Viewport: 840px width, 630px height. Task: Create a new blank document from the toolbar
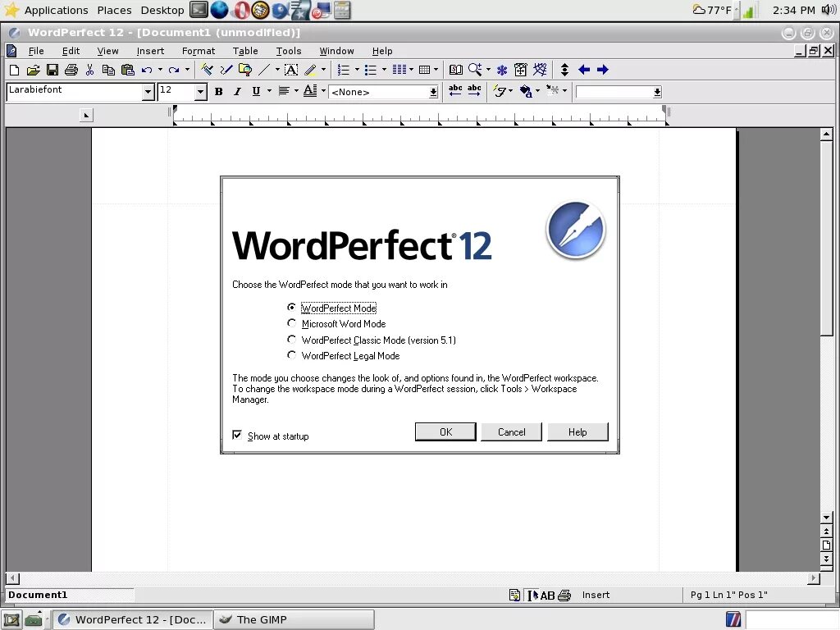coord(15,70)
